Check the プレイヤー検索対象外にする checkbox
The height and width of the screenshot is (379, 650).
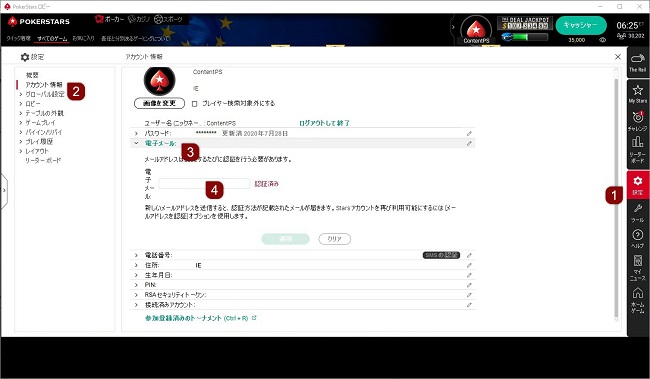coord(194,104)
